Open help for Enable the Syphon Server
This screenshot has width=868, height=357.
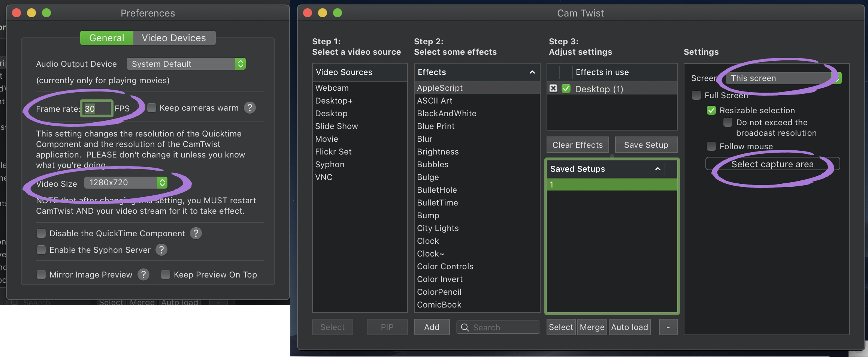coord(161,250)
